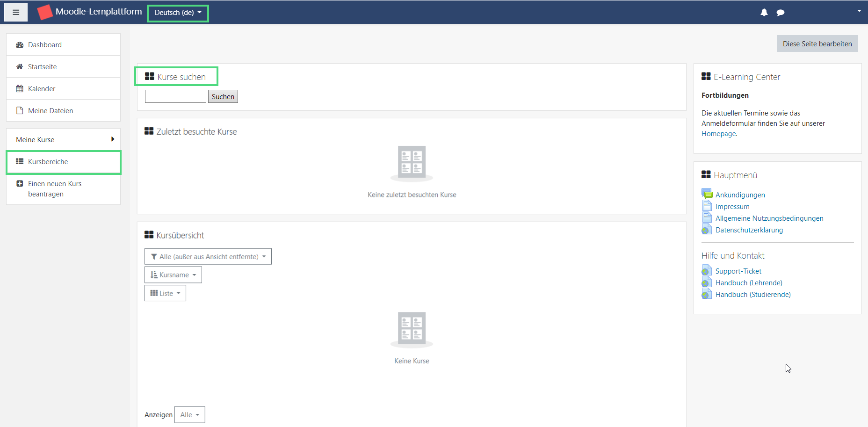Screen dimensions: 868x427
Task: Click the Support-Ticket URL icon
Action: [x=707, y=270]
